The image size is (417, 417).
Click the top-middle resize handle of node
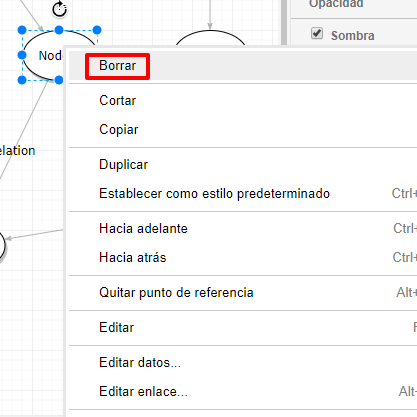[x=59, y=30]
